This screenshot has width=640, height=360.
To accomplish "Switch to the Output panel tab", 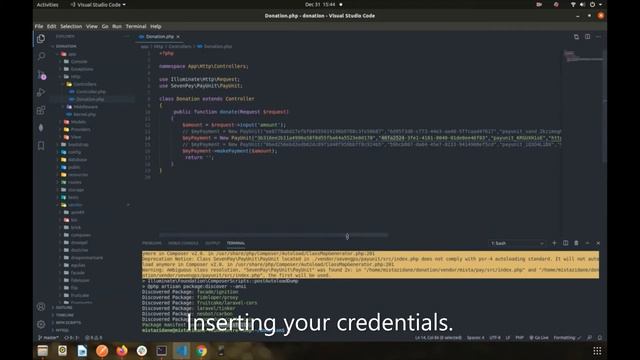I will click(x=212, y=243).
